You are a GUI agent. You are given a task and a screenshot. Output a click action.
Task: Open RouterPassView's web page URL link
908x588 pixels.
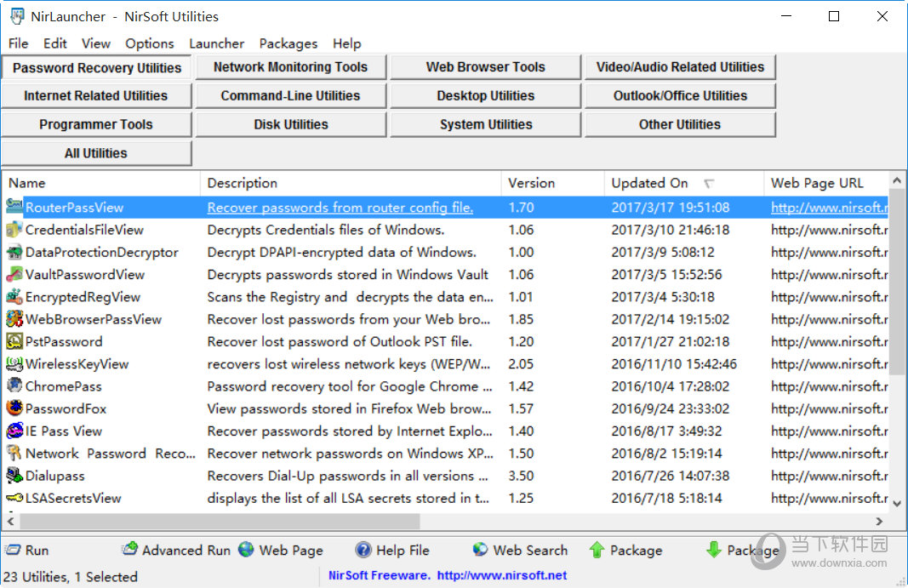[x=829, y=208]
